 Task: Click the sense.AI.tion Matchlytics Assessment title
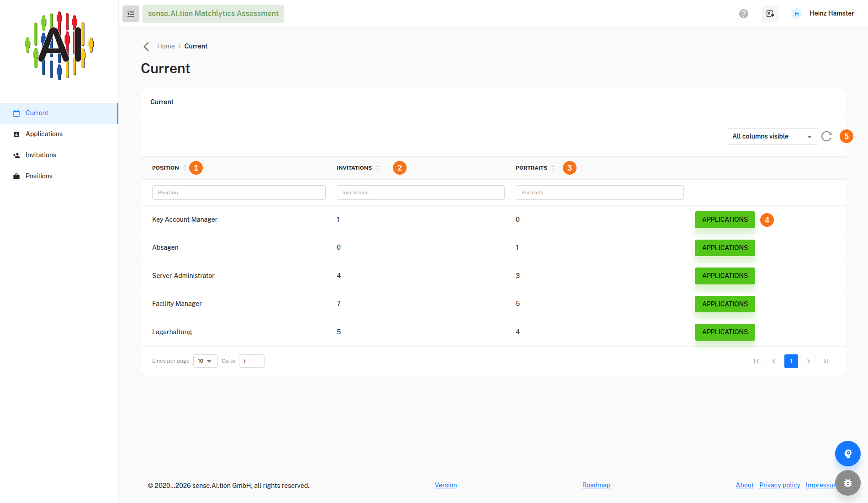pyautogui.click(x=213, y=14)
